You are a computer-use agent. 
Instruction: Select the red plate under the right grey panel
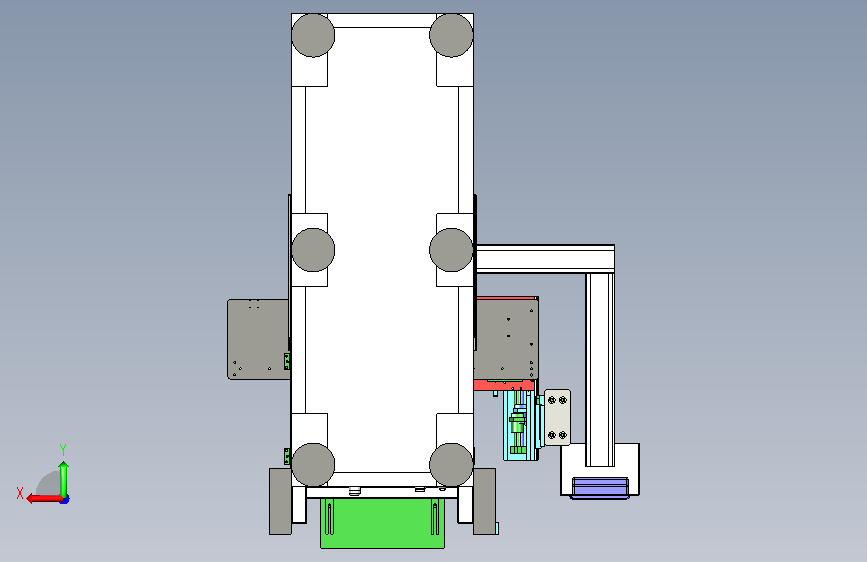(504, 385)
